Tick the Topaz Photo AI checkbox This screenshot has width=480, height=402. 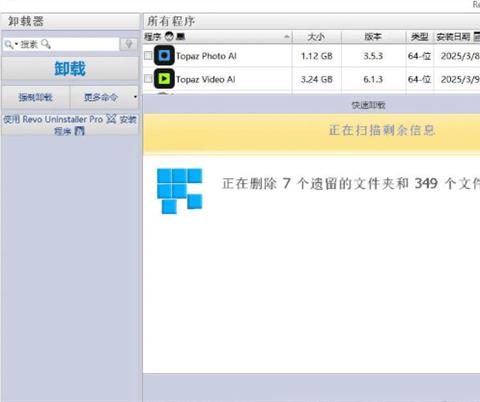tap(148, 55)
